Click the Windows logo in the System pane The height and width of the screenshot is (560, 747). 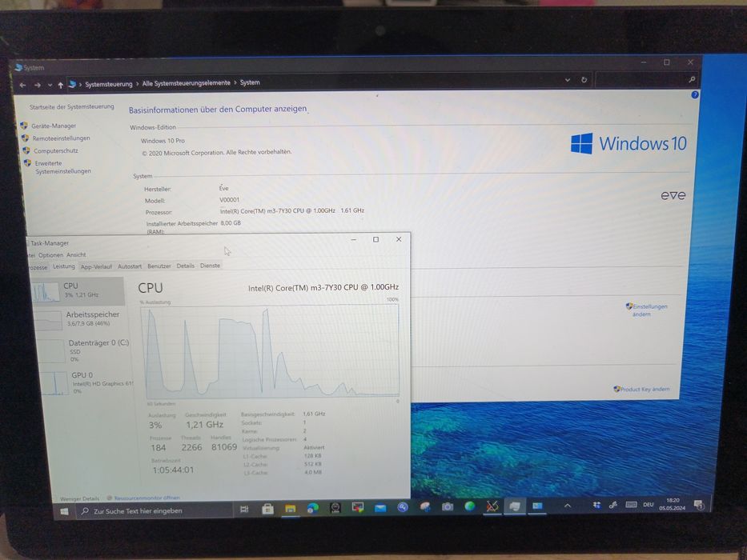[581, 143]
